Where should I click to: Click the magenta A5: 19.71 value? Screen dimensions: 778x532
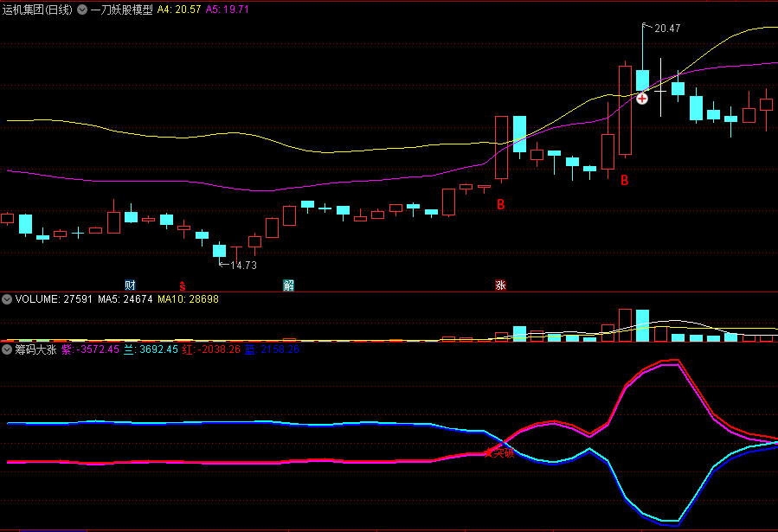pos(228,10)
